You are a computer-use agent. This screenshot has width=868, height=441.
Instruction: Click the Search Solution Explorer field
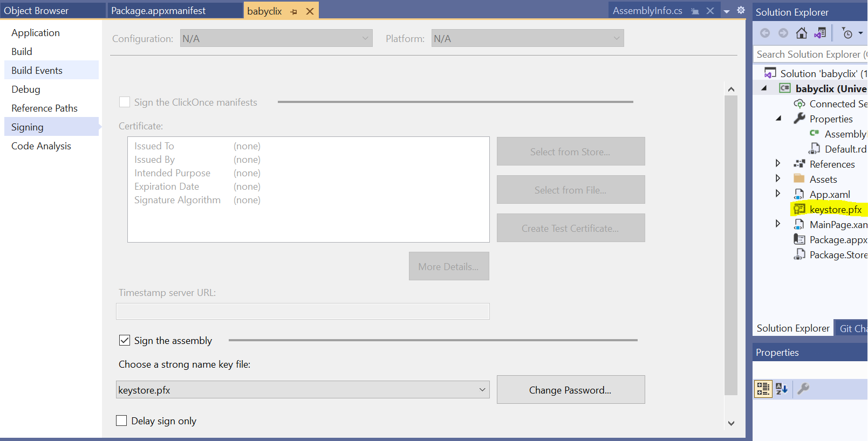coord(810,54)
